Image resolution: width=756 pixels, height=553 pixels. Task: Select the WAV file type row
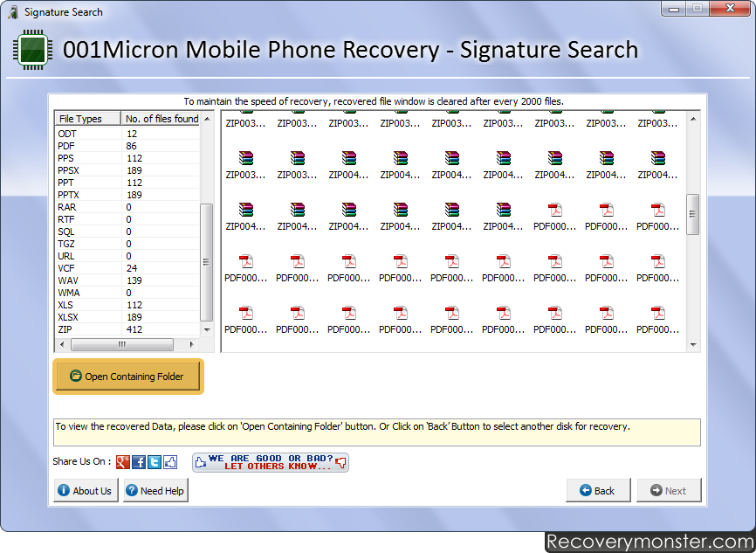pyautogui.click(x=127, y=280)
